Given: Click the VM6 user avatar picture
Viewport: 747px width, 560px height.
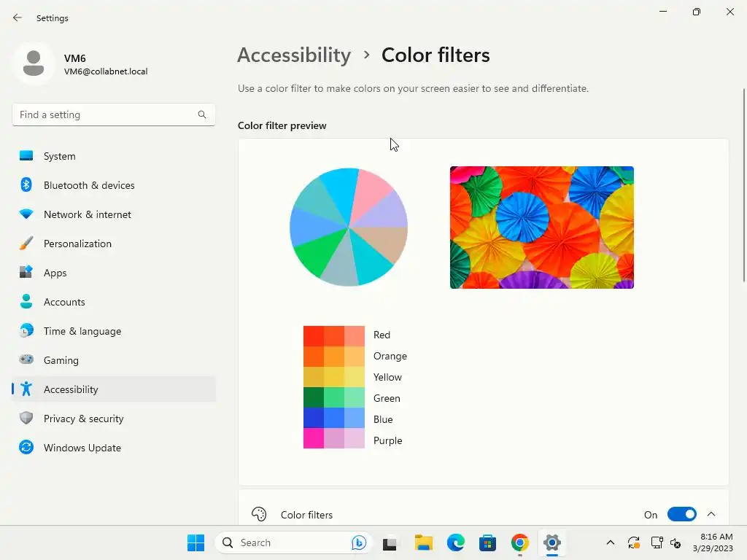Looking at the screenshot, I should point(34,63).
